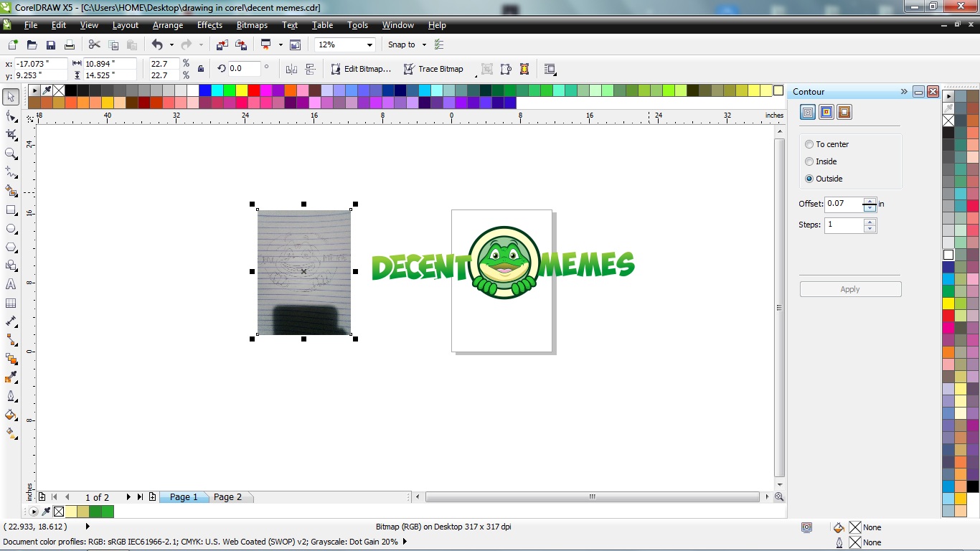Click the Offset value field
This screenshot has width=980, height=551.
[844, 204]
